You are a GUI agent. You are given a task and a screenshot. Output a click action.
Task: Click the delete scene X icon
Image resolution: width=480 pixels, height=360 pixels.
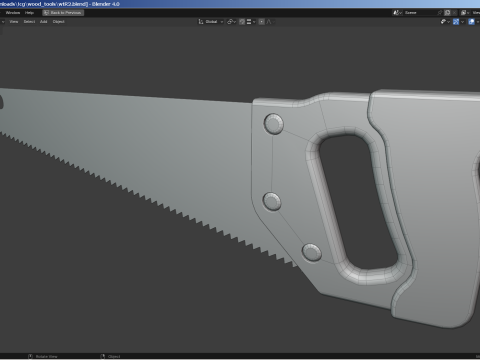[x=454, y=13]
